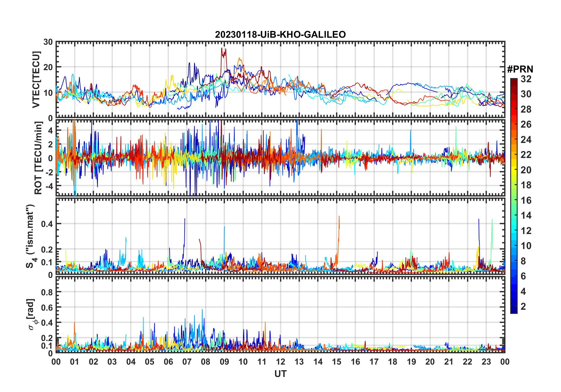Click UT axis tick label 19
Image resolution: width=561 pixels, height=392 pixels.
(411, 362)
